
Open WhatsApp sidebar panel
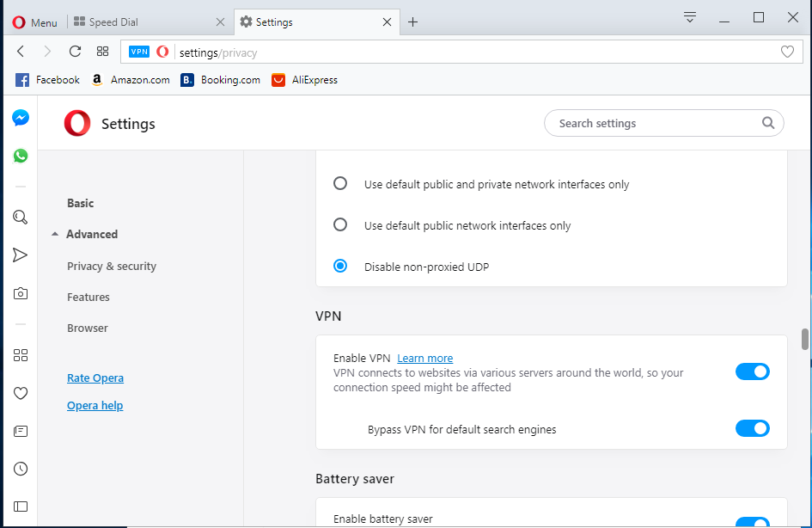coord(21,156)
